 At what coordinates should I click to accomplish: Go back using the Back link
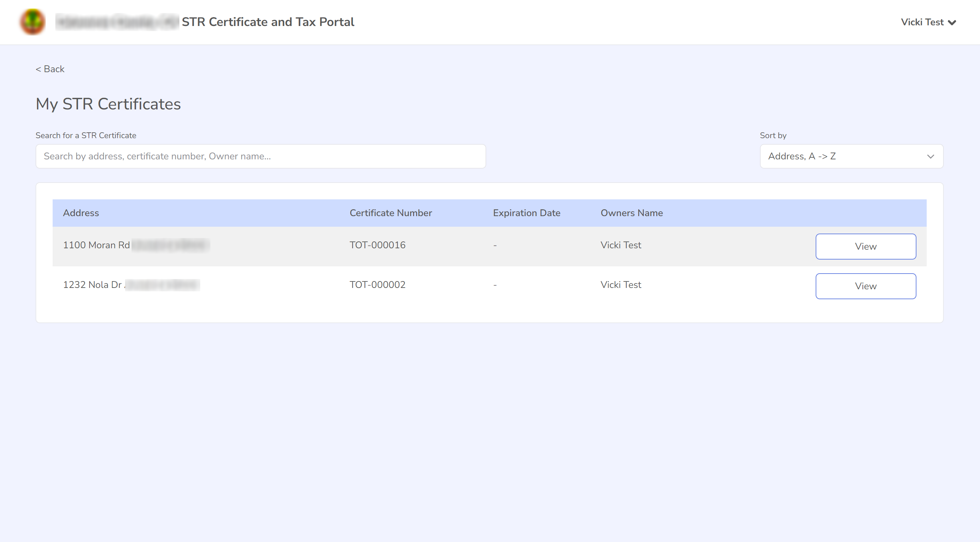[50, 69]
